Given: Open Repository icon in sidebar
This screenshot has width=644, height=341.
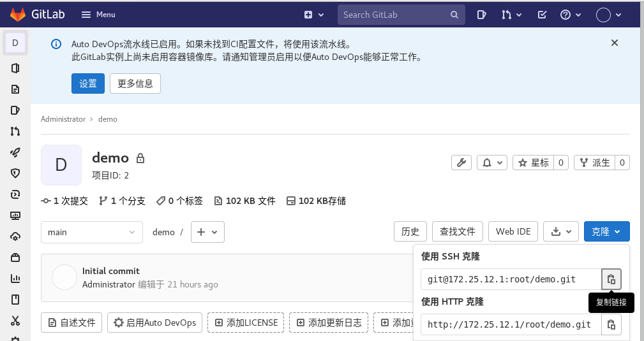Looking at the screenshot, I should (15, 89).
